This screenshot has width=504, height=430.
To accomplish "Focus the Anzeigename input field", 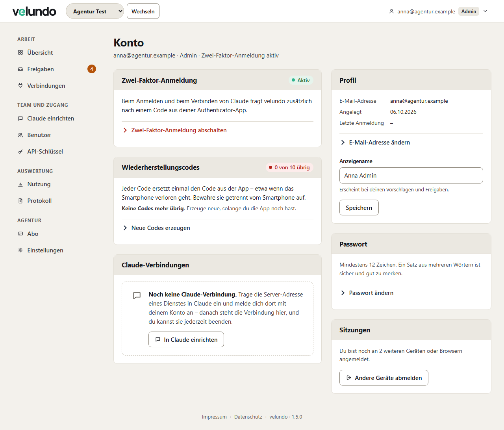I will 411,175.
